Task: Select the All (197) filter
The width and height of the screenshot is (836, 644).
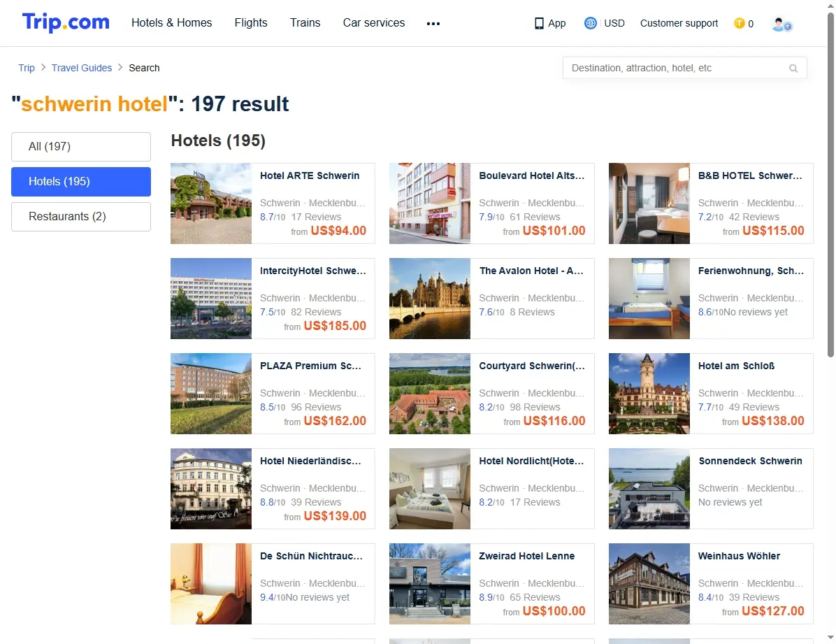Action: tap(81, 147)
